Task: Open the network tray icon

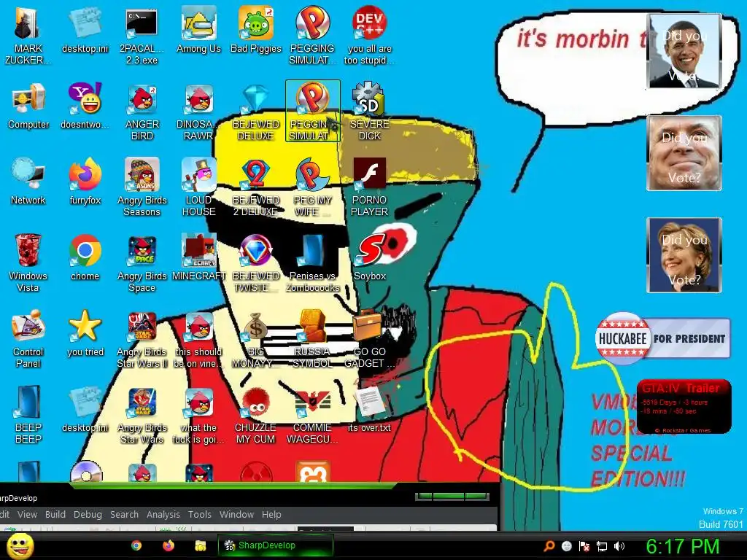Action: tap(602, 546)
